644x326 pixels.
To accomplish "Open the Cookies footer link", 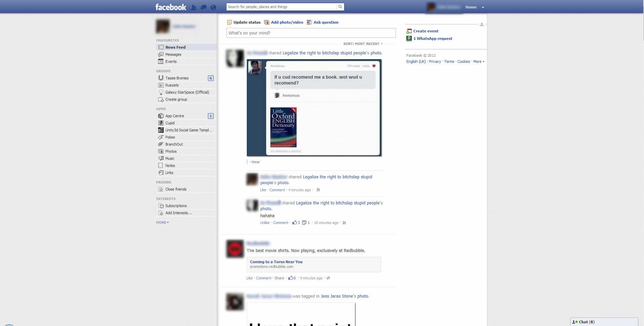I will click(x=463, y=61).
